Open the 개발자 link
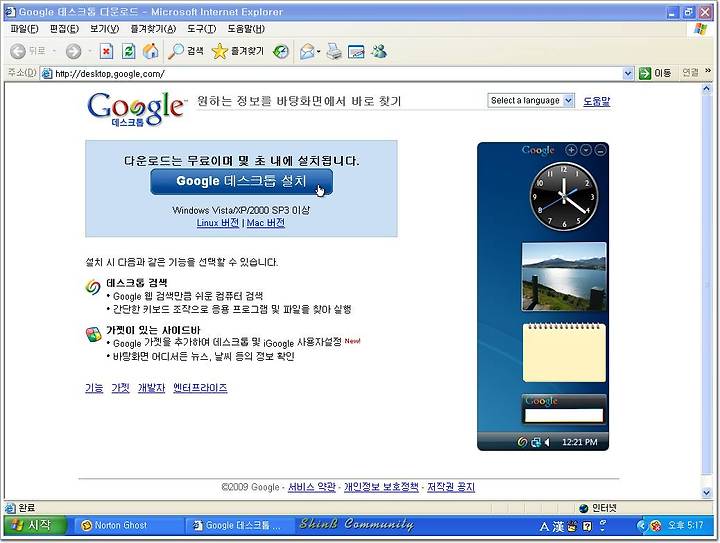The height and width of the screenshot is (543, 720). (151, 388)
